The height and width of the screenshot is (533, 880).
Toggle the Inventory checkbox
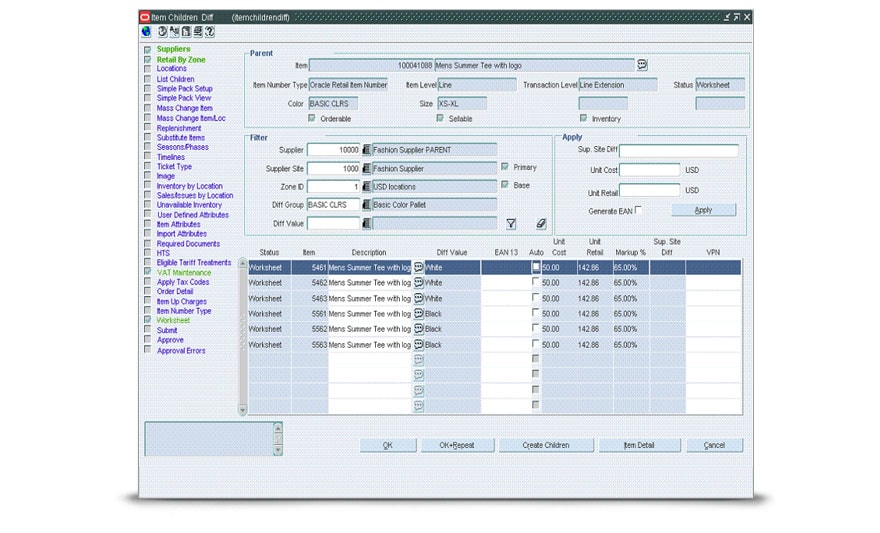[x=584, y=118]
